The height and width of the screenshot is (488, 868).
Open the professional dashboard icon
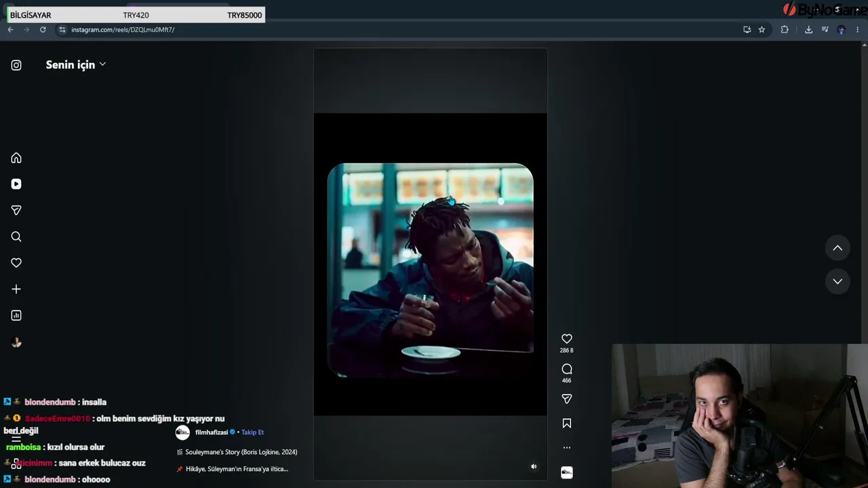(x=16, y=315)
